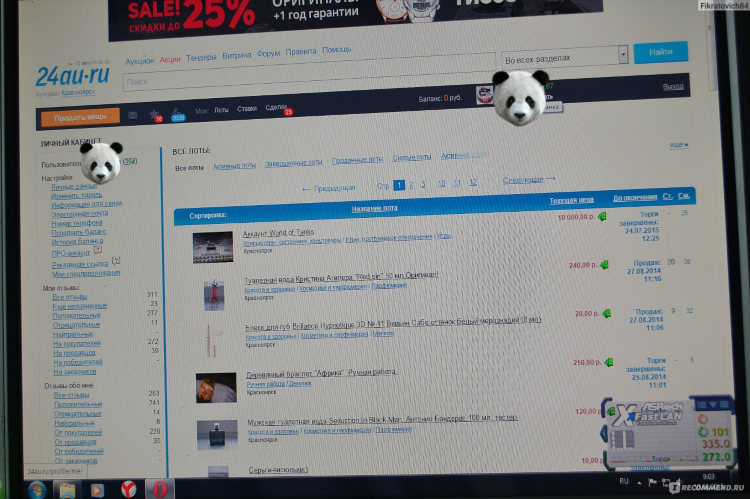The height and width of the screenshot is (499, 750).
Task: Click green tag icon beside 250,00 р.
Action: (608, 362)
